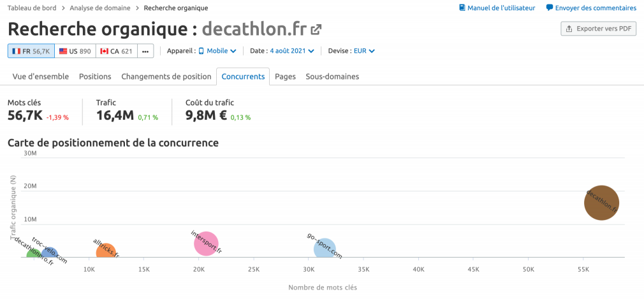Click the decathlon.fr domain title
Screen dimensions: 644x299
coord(254,29)
